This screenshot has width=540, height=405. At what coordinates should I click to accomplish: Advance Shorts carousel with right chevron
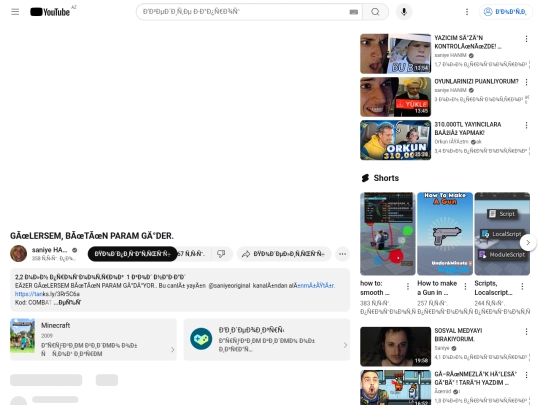(528, 243)
